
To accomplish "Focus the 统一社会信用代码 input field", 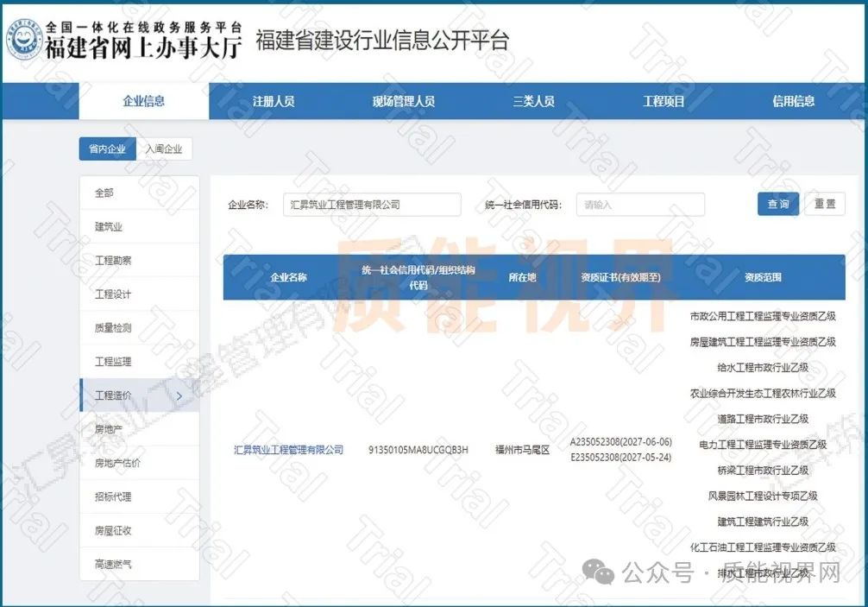I will (640, 205).
